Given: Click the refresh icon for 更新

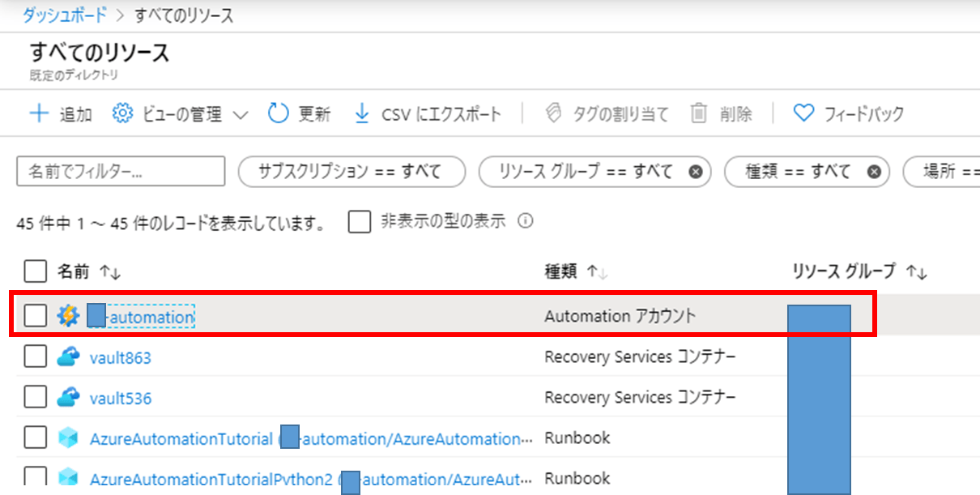Looking at the screenshot, I should coord(278,113).
